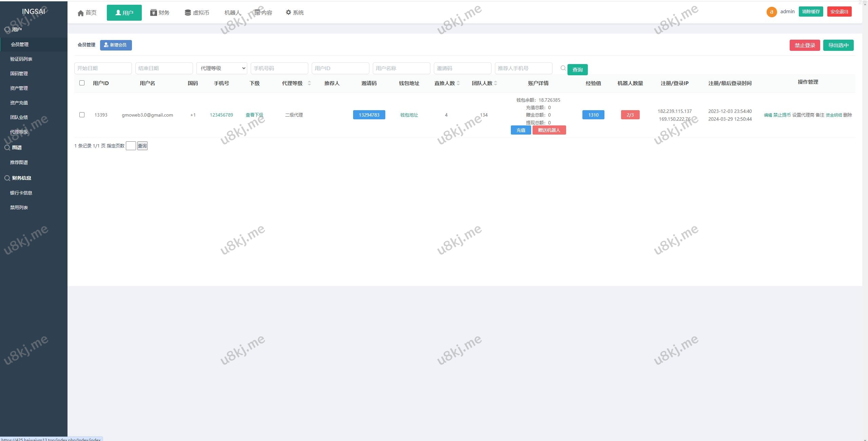Expand the 代理等级 filter dropdown

pos(221,68)
